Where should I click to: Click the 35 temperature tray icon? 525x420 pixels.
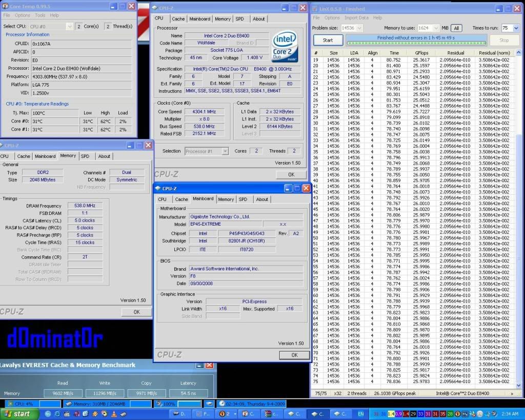(x=442, y=414)
